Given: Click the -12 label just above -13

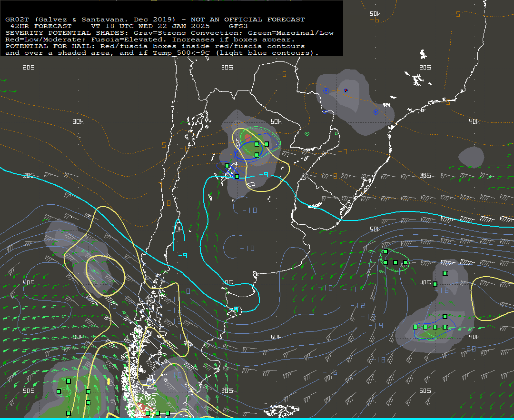Looking at the screenshot, I should 357,306.
